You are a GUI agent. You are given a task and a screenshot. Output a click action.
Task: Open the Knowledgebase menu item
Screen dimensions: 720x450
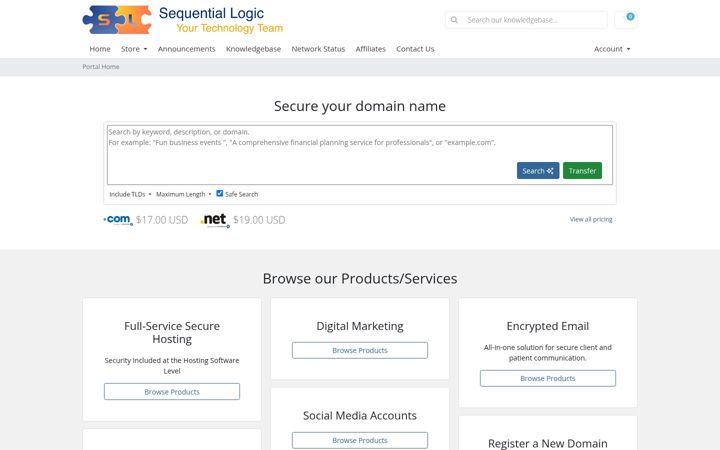(x=253, y=49)
